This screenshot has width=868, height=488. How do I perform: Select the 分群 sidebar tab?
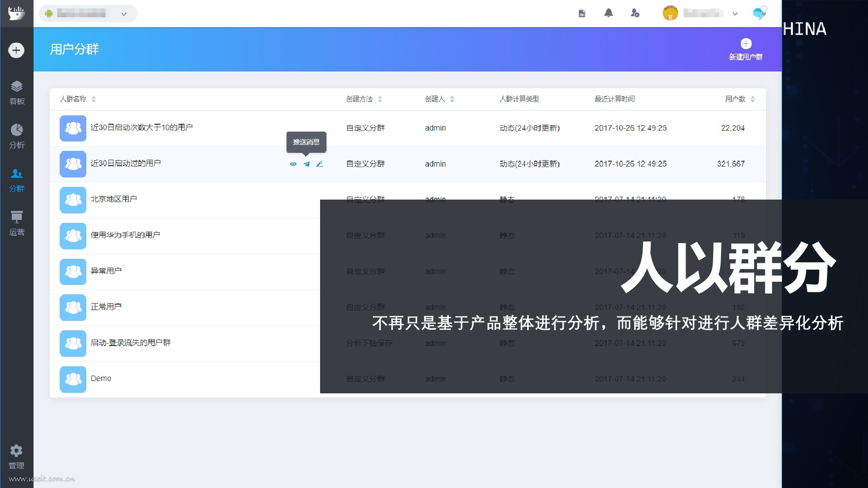point(17,179)
